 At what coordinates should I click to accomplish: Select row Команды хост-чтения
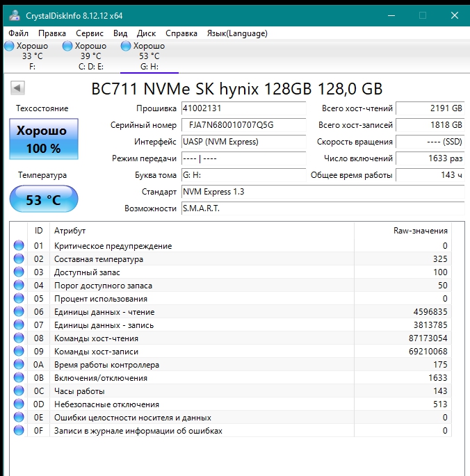coord(231,338)
